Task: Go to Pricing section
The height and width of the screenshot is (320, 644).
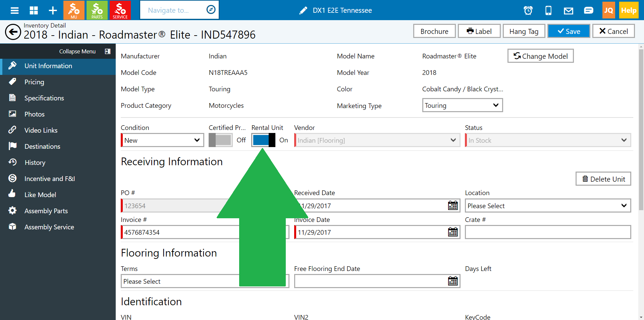Action: coord(58,82)
